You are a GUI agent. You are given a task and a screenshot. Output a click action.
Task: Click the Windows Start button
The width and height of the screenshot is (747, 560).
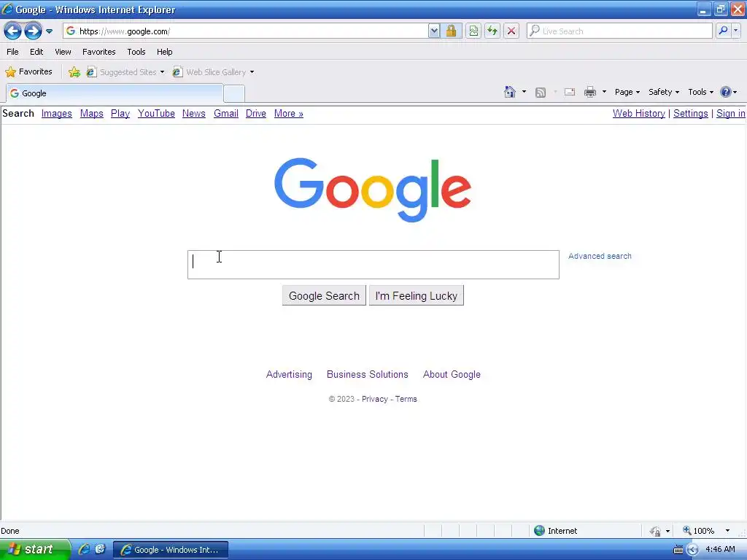(x=34, y=550)
